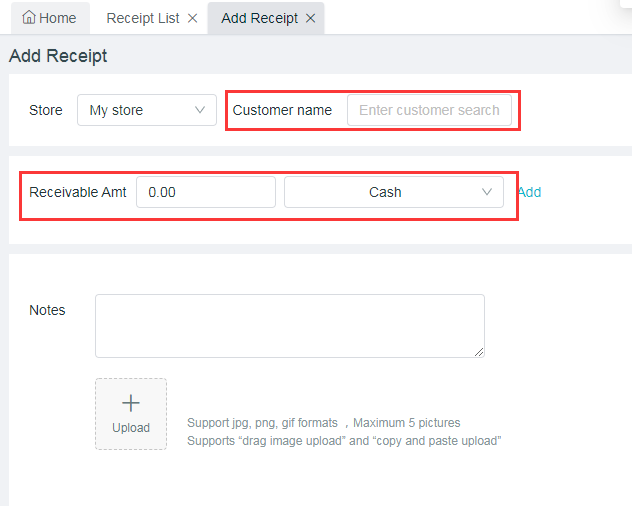Focus the customer search input field
632x506 pixels.
tap(429, 110)
